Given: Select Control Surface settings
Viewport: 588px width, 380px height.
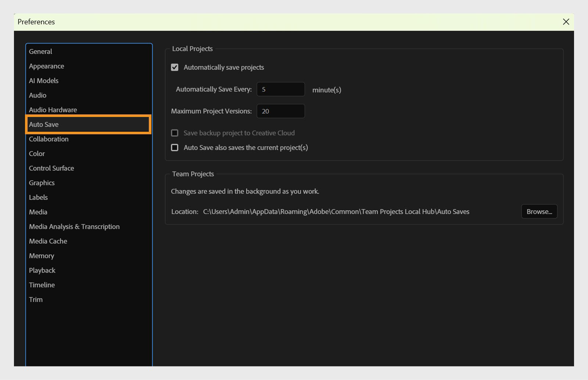Looking at the screenshot, I should [51, 168].
